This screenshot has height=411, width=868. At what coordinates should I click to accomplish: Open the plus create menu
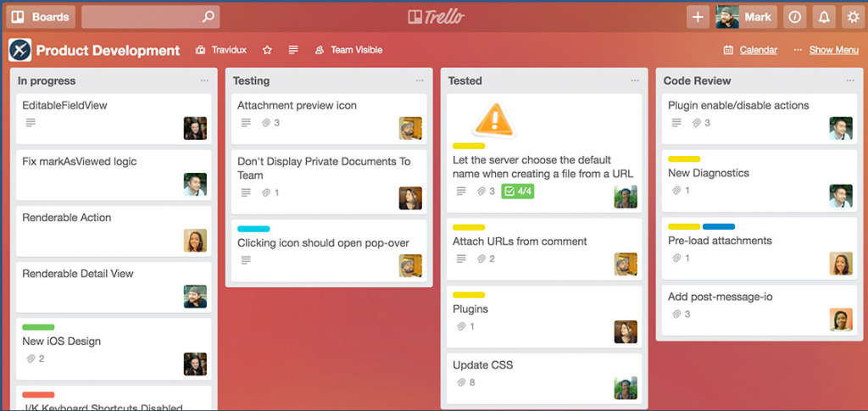(x=698, y=17)
